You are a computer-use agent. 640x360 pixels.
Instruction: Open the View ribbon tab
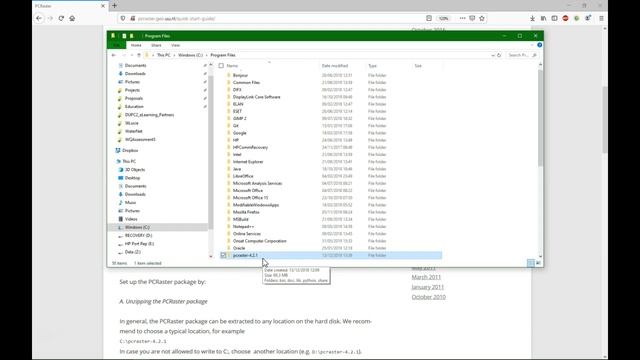point(175,45)
